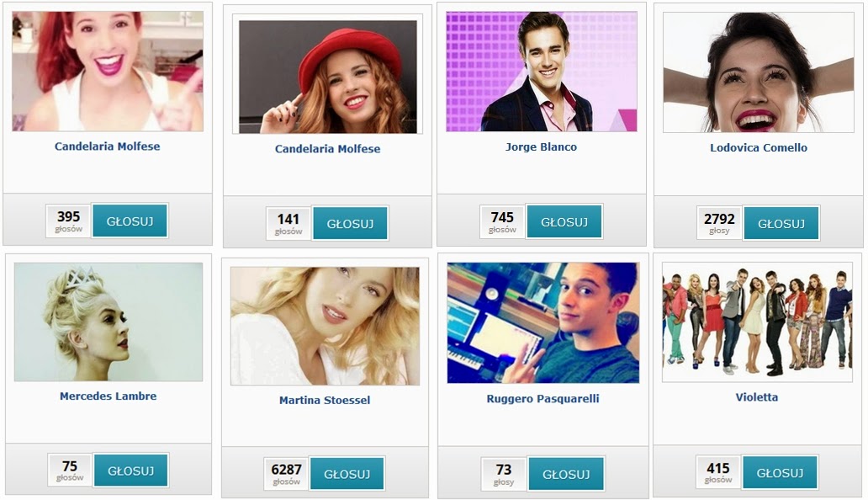Open Jorge Blanco name link
Image resolution: width=868 pixels, height=500 pixels.
tap(541, 146)
